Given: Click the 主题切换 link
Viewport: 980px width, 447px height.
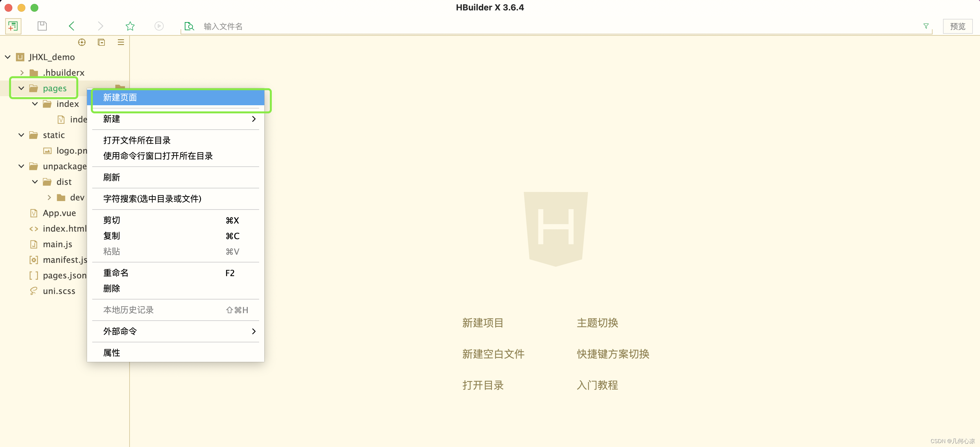Looking at the screenshot, I should (x=597, y=323).
